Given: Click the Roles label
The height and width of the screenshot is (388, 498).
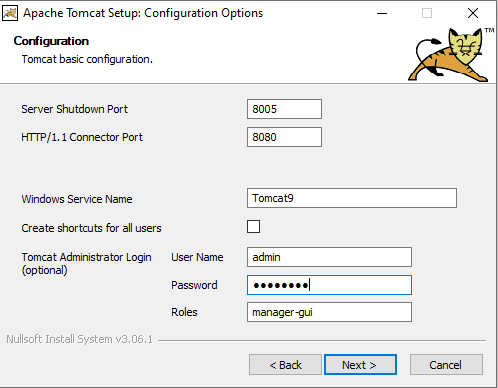Looking at the screenshot, I should coord(184,312).
